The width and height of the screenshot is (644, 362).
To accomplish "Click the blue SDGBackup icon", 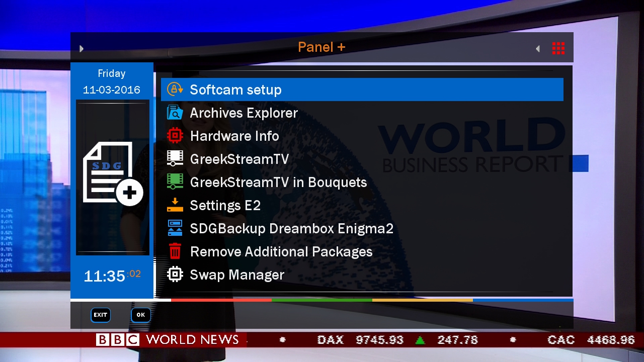I will pos(175,228).
